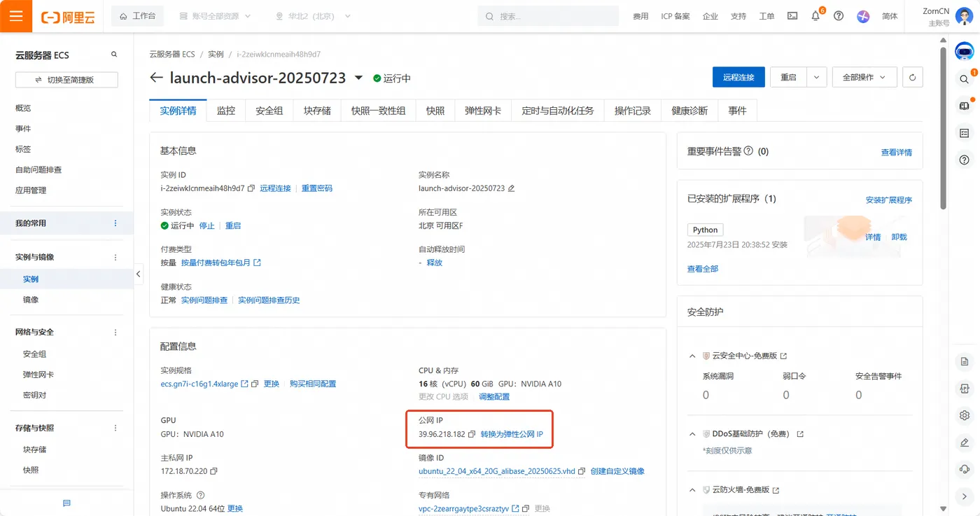Open the restart split-button dropdown arrow
The width and height of the screenshot is (980, 516).
point(817,77)
